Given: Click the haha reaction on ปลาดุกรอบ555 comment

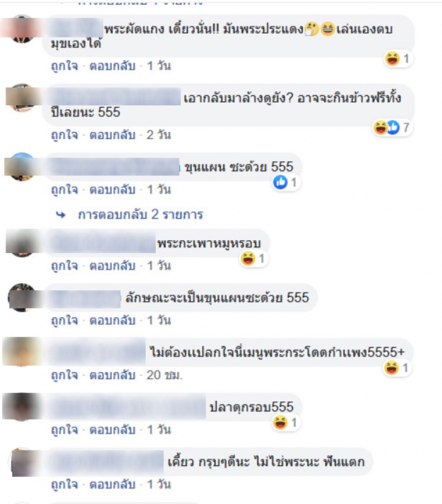Looking at the screenshot, I should click(x=286, y=422).
